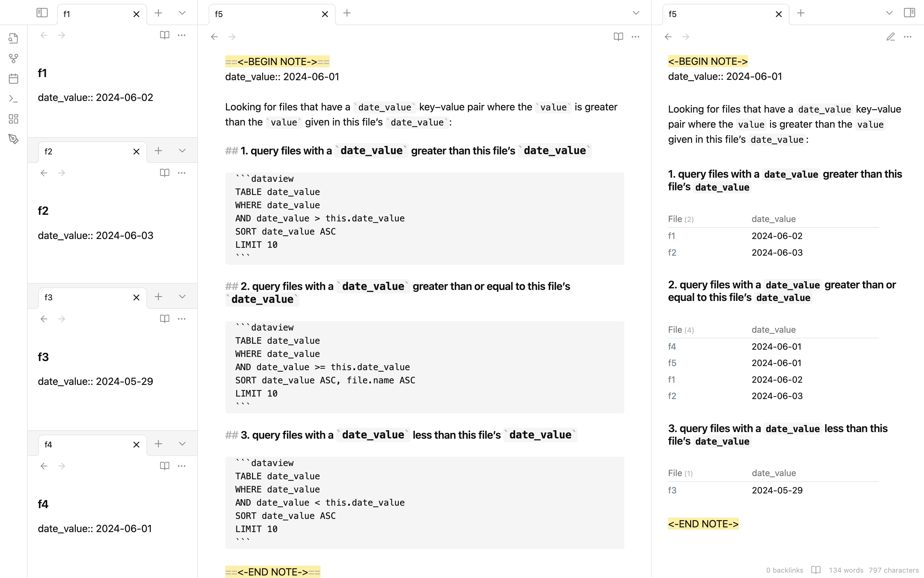Toggle reading view in f4 pane
This screenshot has width=924, height=578.
(x=164, y=466)
